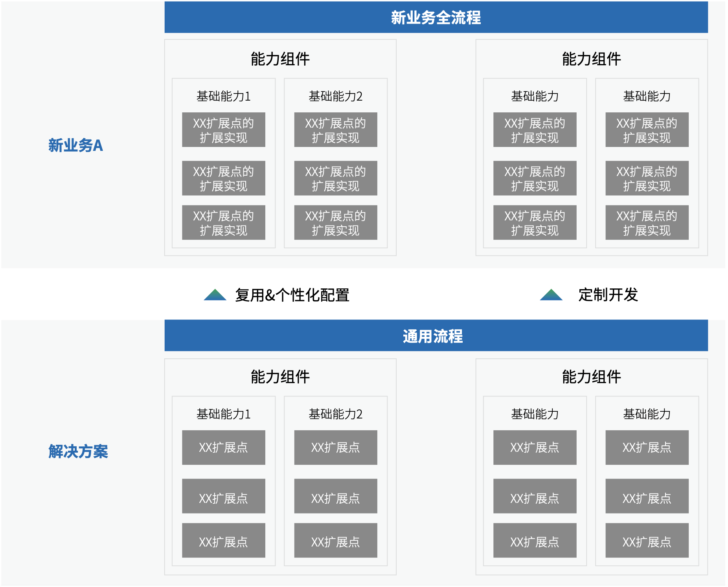The image size is (728, 587).
Task: Click last XX扩展点 box under 通用流程 基础能力1
Action: (x=223, y=540)
